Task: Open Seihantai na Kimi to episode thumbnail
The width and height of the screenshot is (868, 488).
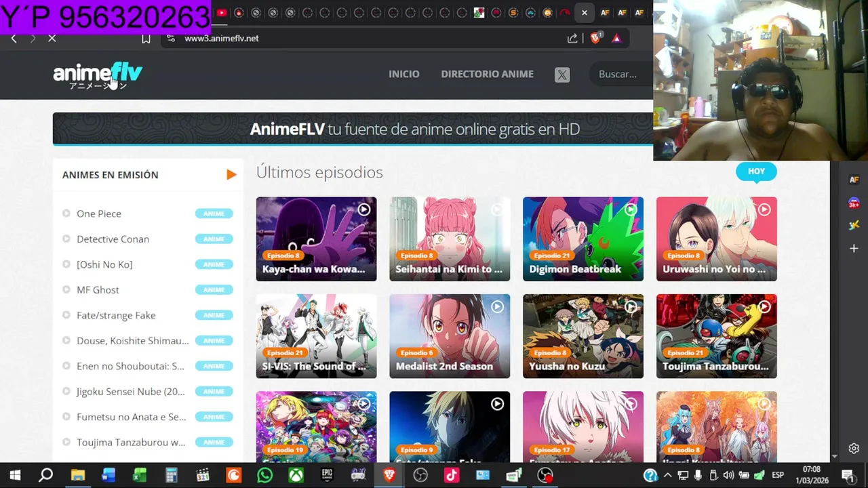Action: point(450,239)
